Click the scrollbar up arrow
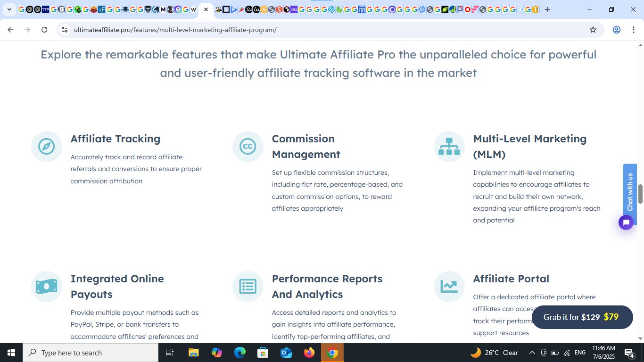This screenshot has height=362, width=644. pyautogui.click(x=640, y=45)
